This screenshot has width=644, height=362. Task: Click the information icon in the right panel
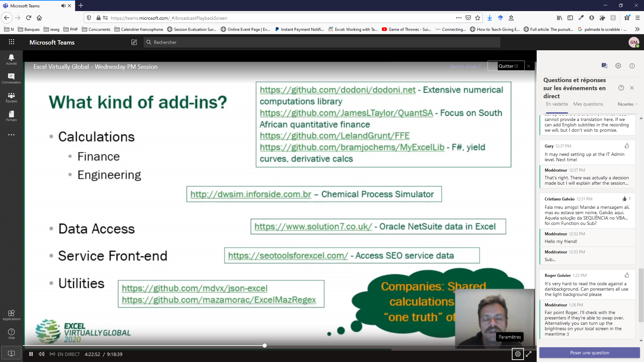point(632,66)
